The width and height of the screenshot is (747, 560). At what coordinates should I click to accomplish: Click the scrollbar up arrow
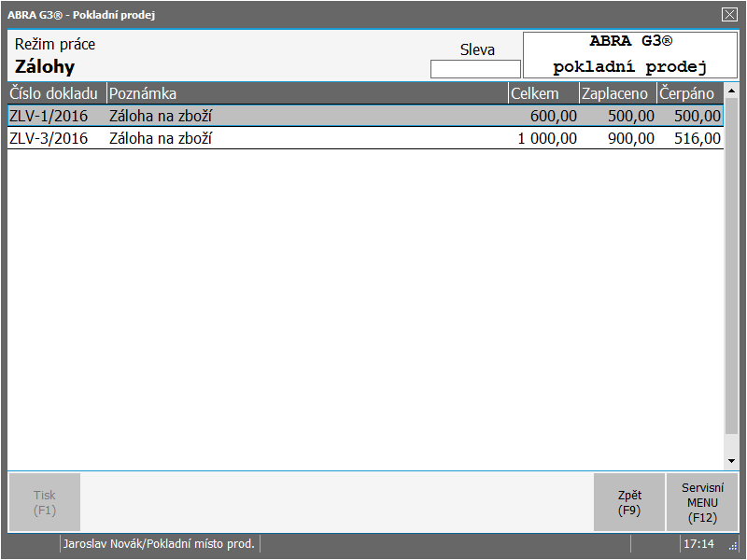(x=731, y=91)
